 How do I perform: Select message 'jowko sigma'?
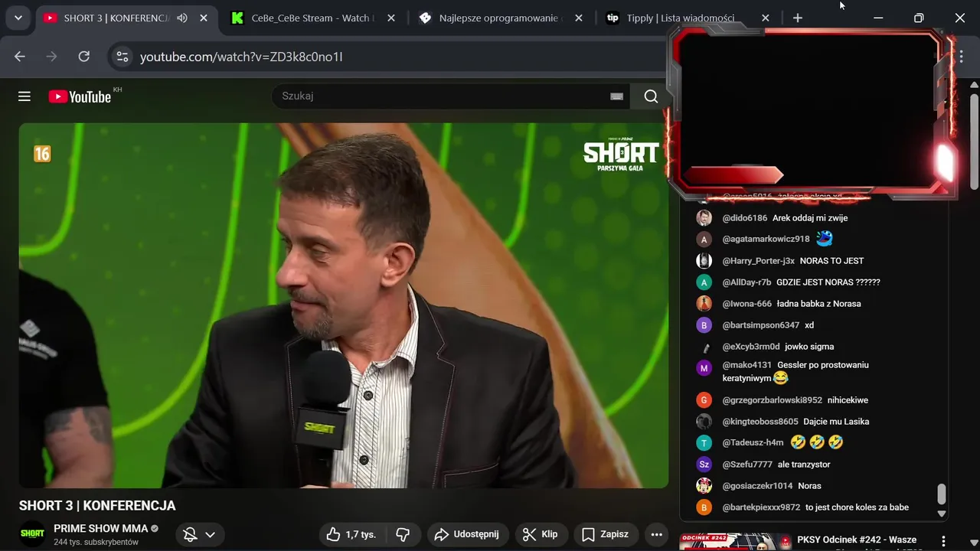[x=809, y=347]
